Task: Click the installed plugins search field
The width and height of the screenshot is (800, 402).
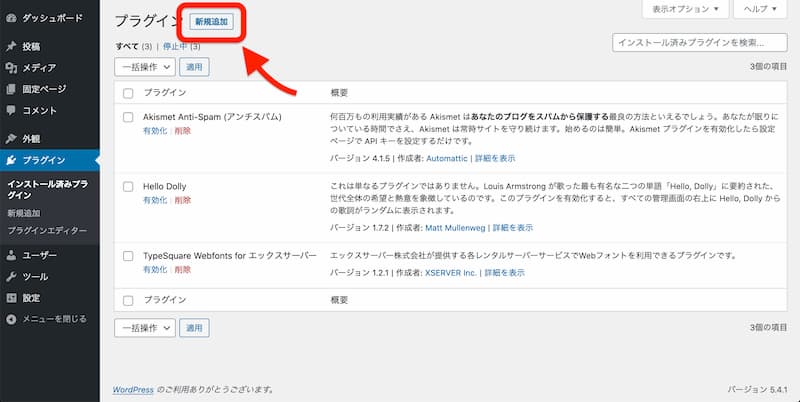Action: [699, 43]
